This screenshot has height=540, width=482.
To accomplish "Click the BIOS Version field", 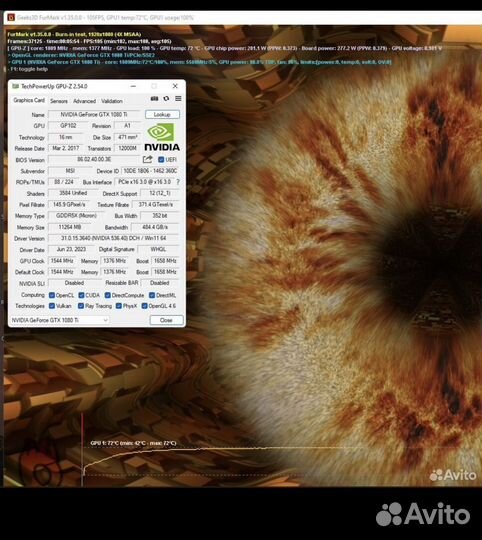I will [94, 159].
